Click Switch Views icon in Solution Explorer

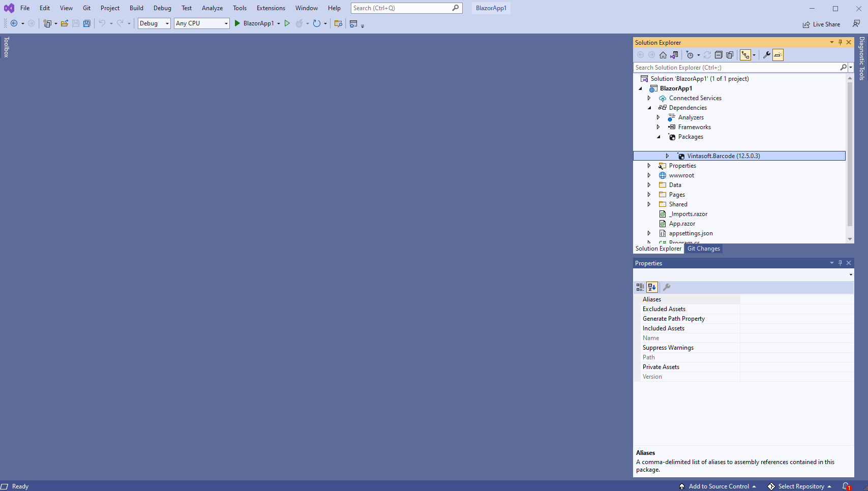point(674,55)
